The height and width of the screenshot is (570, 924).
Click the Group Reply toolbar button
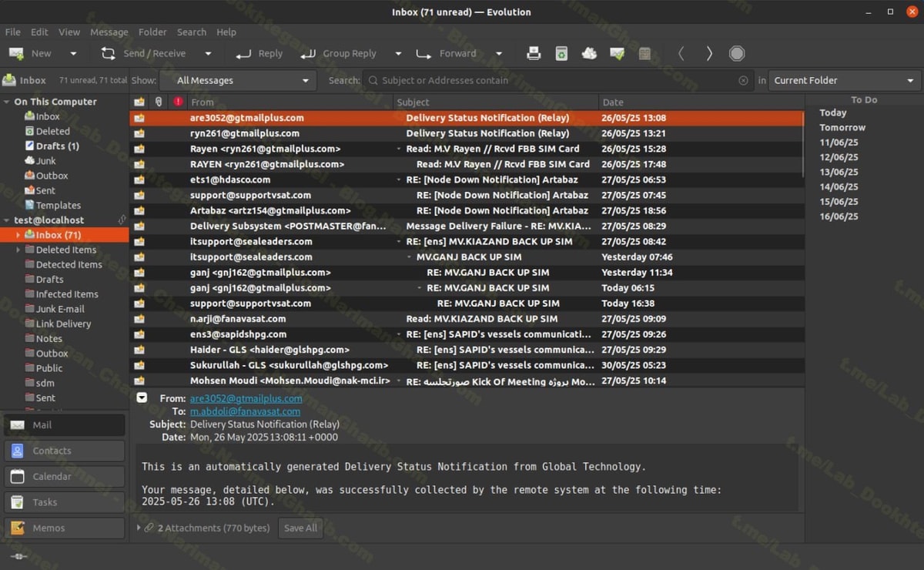coord(339,53)
